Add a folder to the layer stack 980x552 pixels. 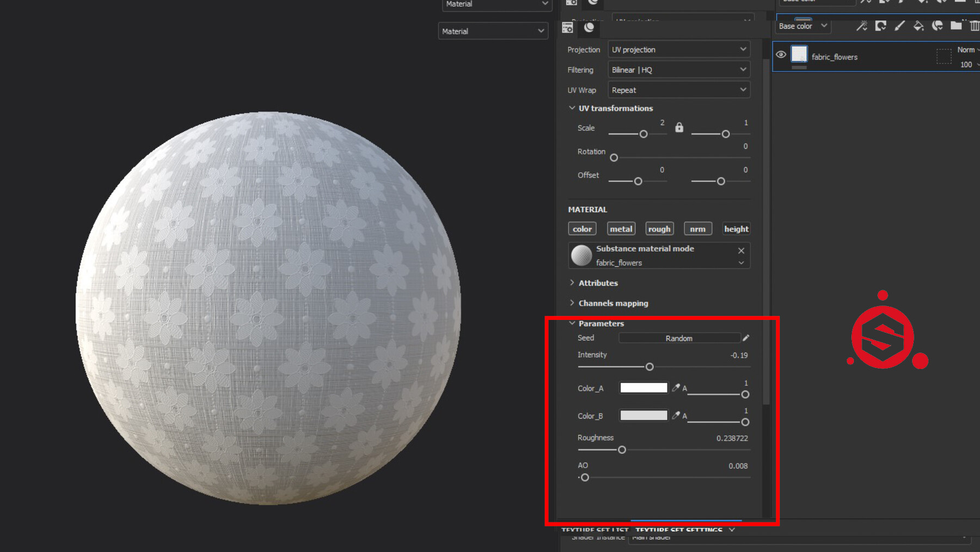pos(956,26)
